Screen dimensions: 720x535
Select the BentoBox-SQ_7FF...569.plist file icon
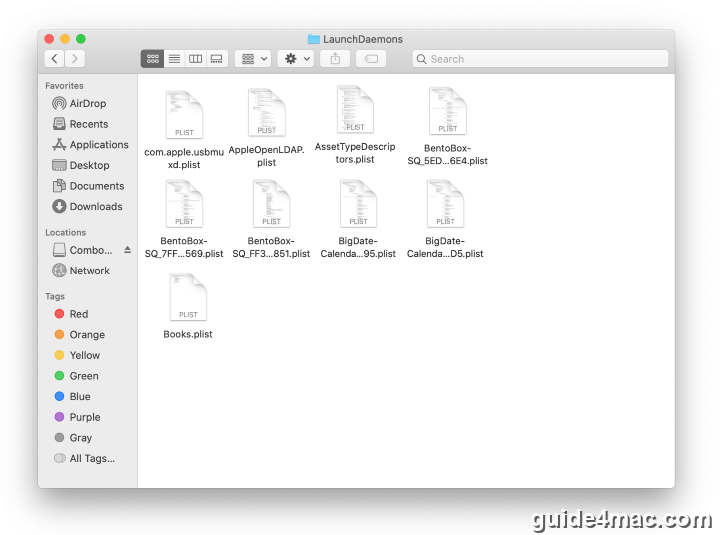(184, 203)
